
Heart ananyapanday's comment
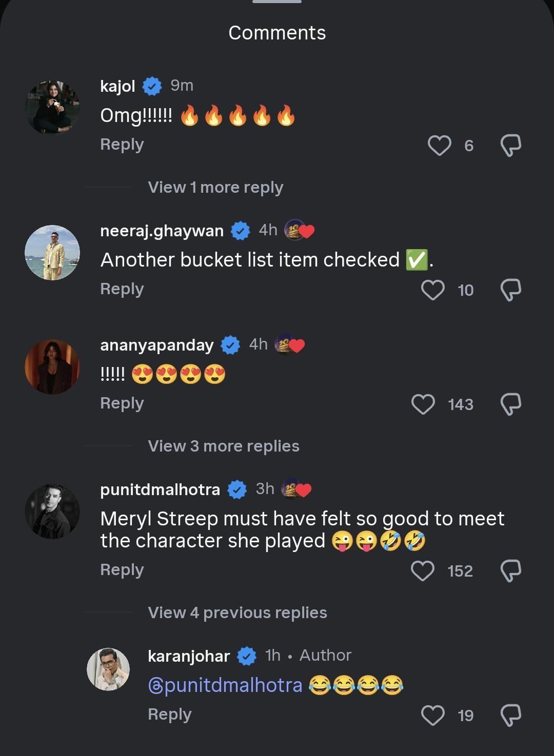(423, 404)
